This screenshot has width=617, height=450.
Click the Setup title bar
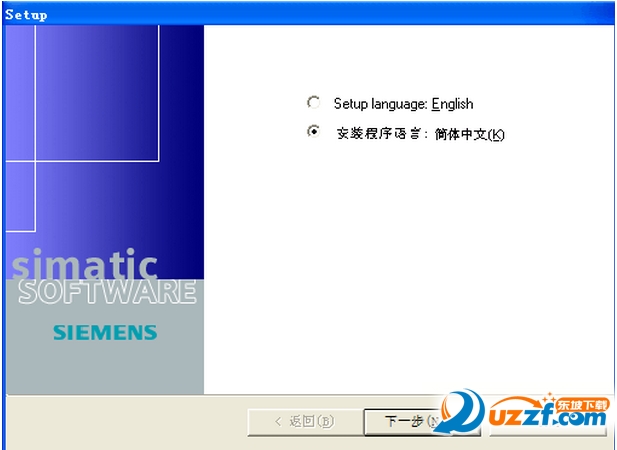pos(308,14)
